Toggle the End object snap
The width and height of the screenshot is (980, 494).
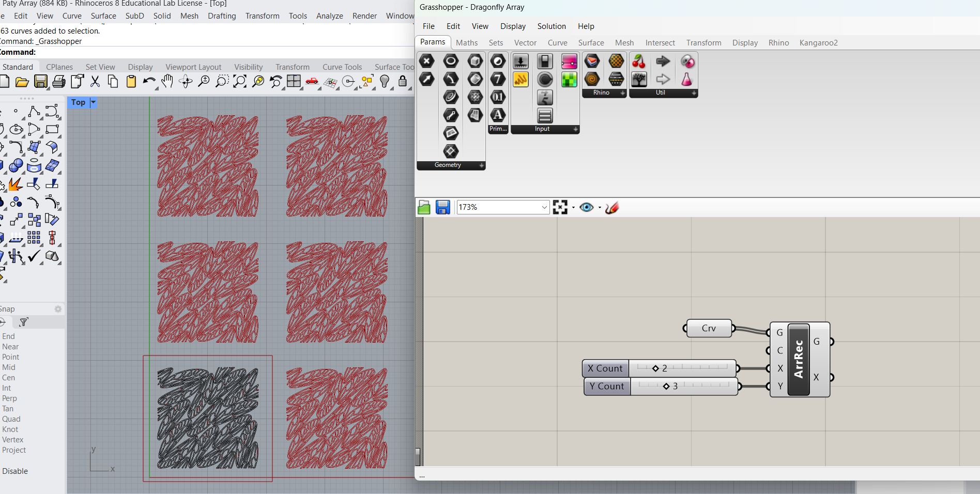9,336
